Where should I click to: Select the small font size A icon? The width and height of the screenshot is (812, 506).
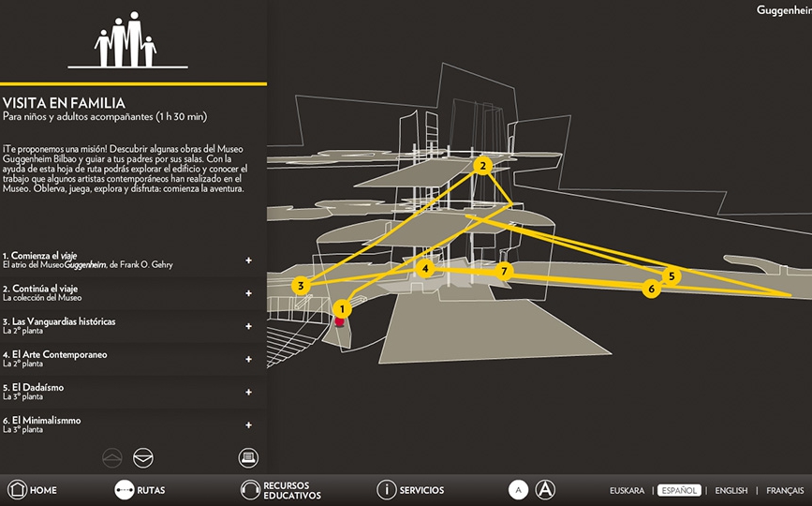click(x=518, y=489)
